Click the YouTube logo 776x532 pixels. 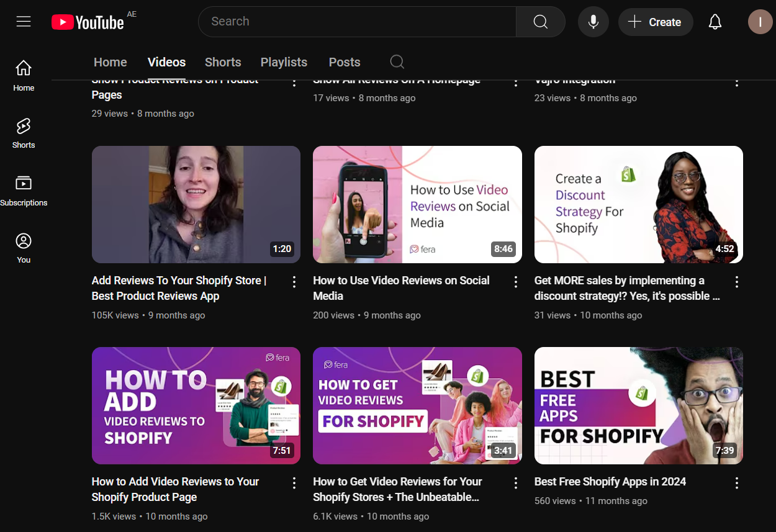tap(88, 22)
